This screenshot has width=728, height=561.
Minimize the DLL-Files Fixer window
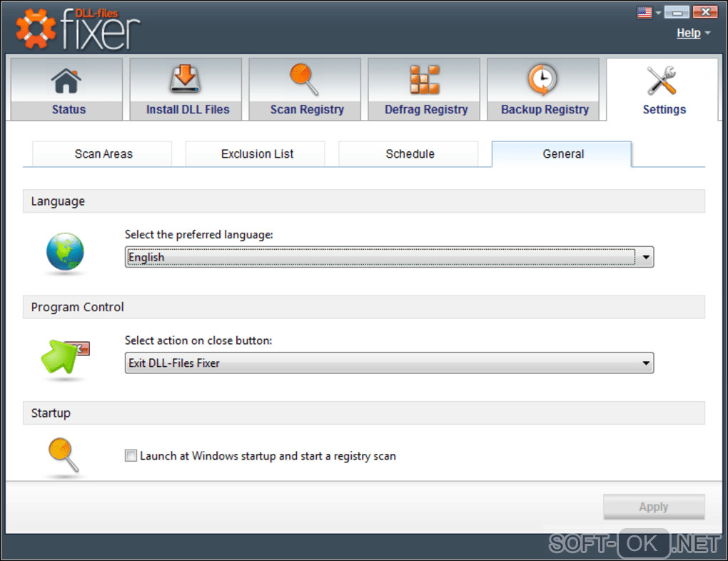click(x=677, y=12)
